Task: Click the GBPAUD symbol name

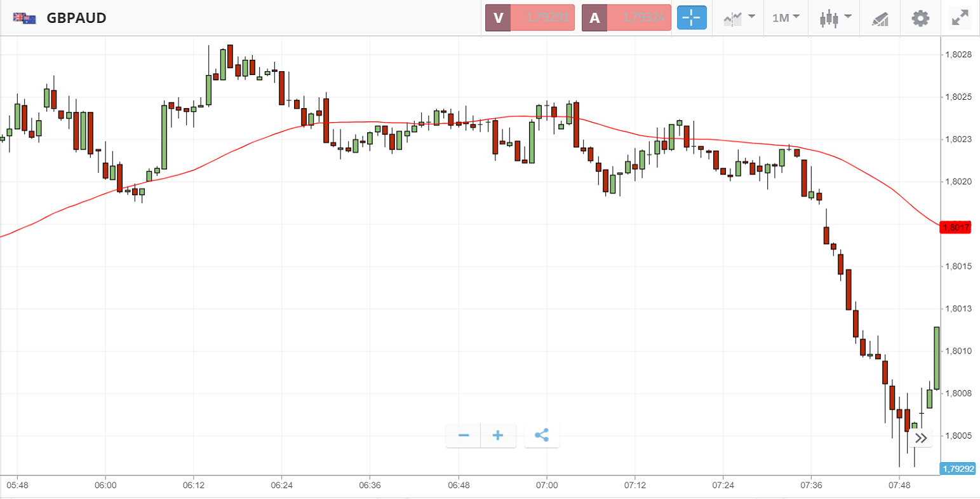Action: (x=76, y=18)
